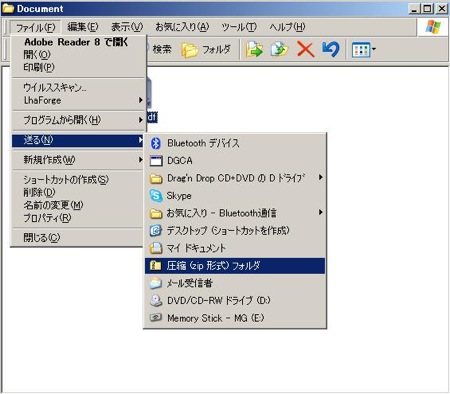450x394 pixels.
Task: Close the Document window
Action: coord(442,8)
